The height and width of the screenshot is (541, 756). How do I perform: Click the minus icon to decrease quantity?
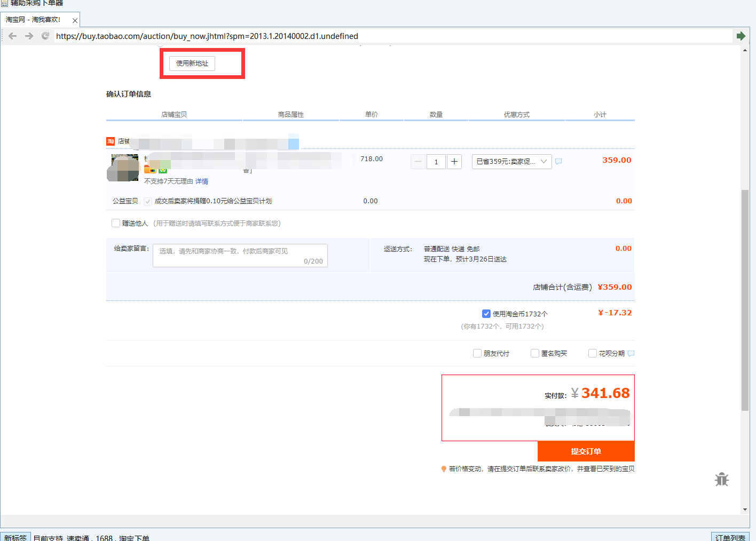[418, 162]
